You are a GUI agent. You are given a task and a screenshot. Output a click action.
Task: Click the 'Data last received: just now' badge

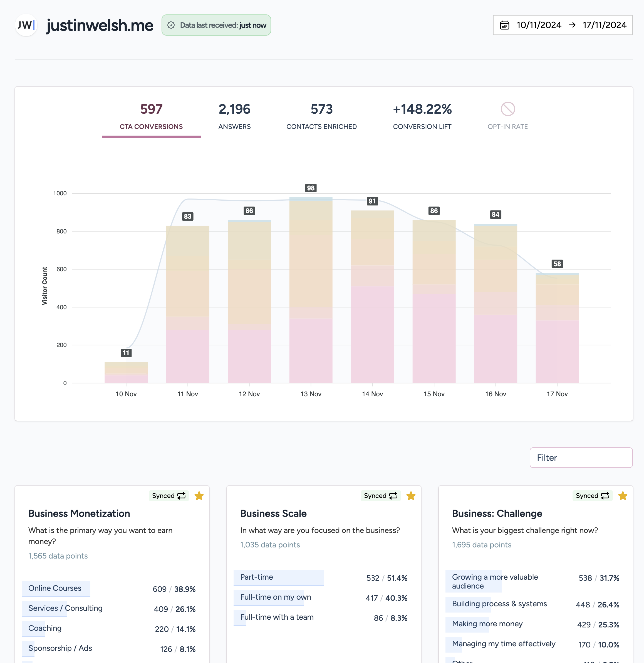(216, 25)
